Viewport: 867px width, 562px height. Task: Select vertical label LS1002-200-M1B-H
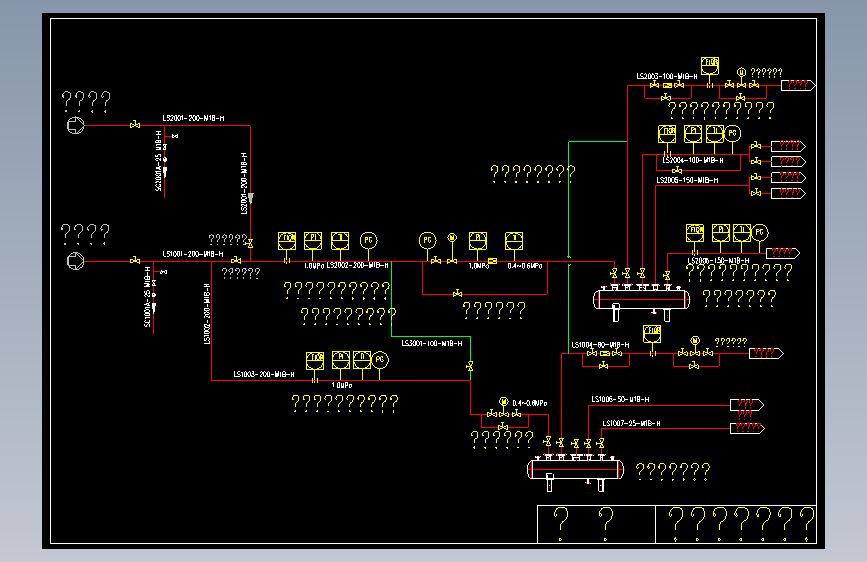point(207,314)
